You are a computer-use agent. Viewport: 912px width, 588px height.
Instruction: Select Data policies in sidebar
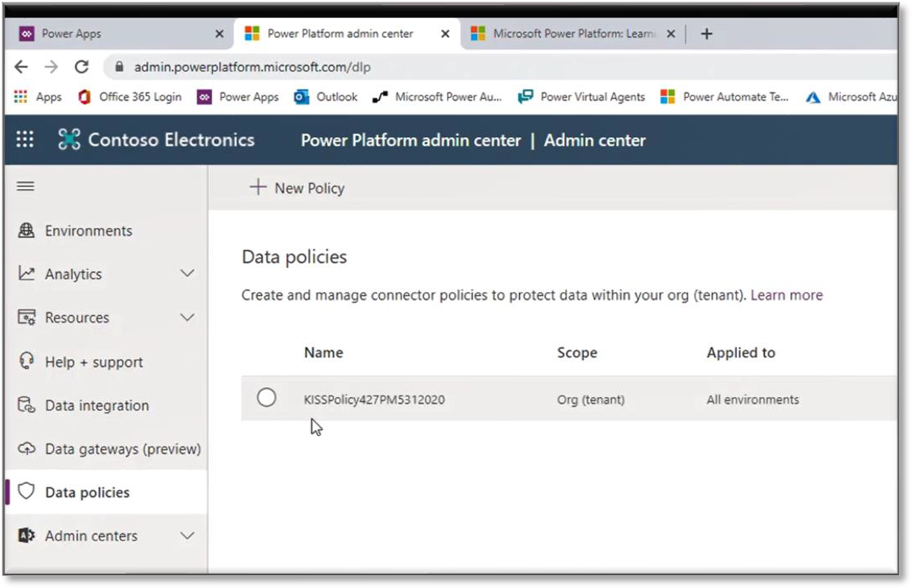click(x=106, y=492)
